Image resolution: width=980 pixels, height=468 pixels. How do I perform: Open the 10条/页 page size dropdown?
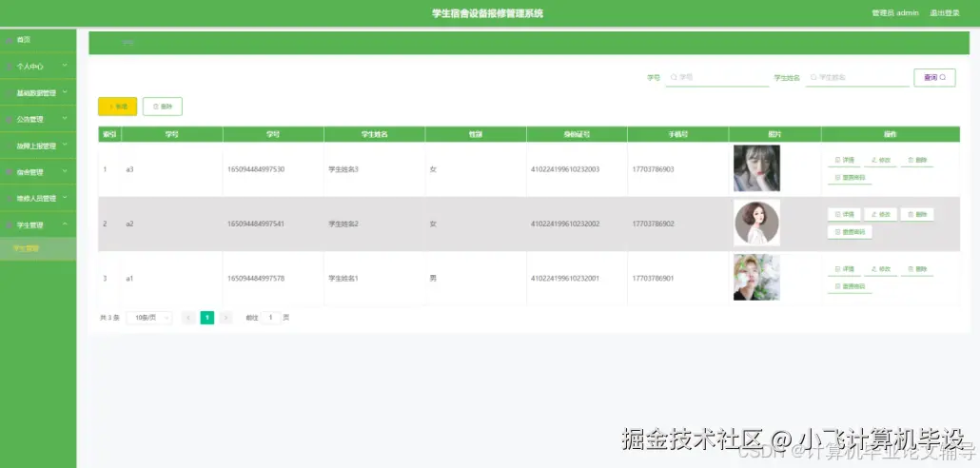[x=149, y=318]
